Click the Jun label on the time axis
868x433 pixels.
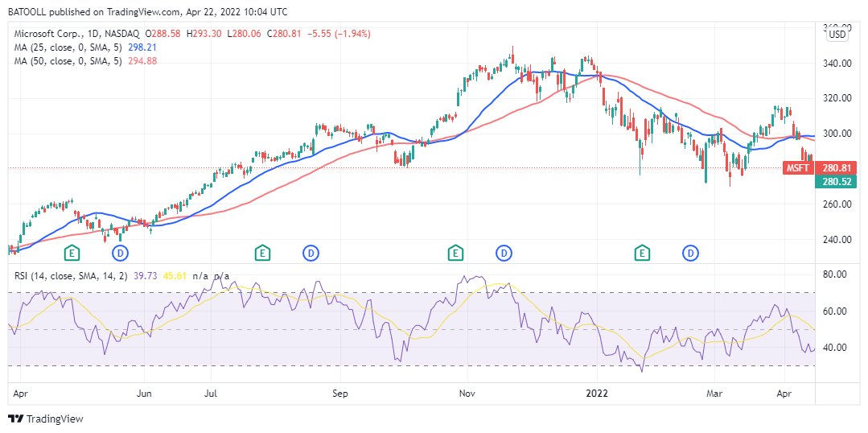tap(145, 394)
